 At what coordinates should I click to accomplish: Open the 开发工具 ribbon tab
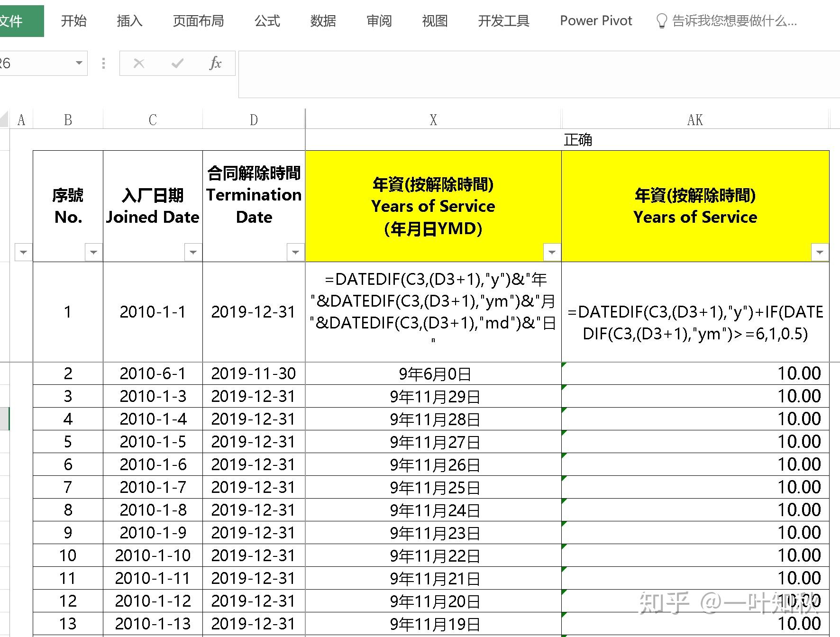(x=503, y=21)
